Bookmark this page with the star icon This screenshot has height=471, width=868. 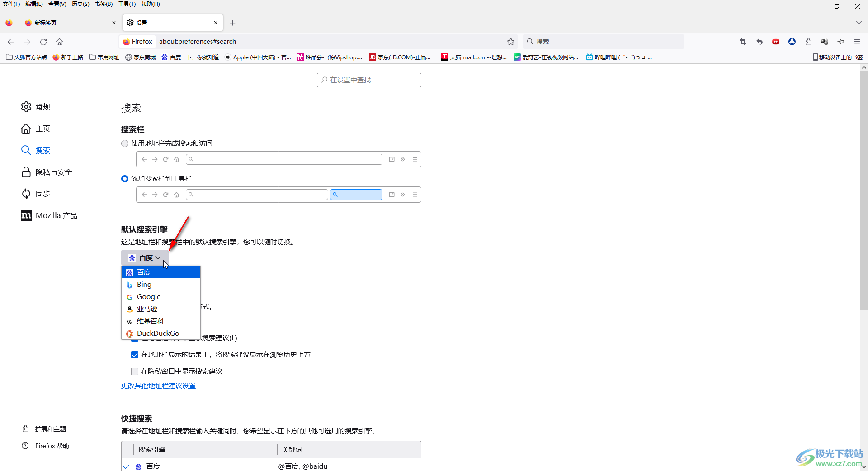(511, 42)
